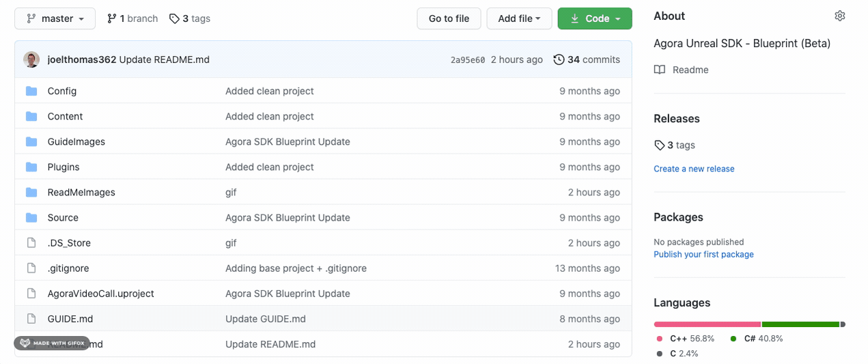868x364 pixels.
Task: Open the Plugins folder
Action: [x=64, y=167]
